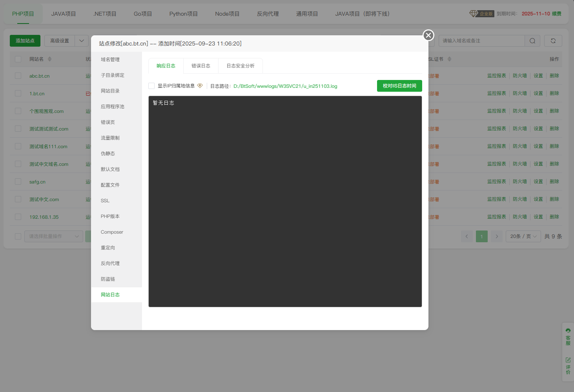Click the sort icon on SSL证书 column
The image size is (574, 392).
(450, 59)
